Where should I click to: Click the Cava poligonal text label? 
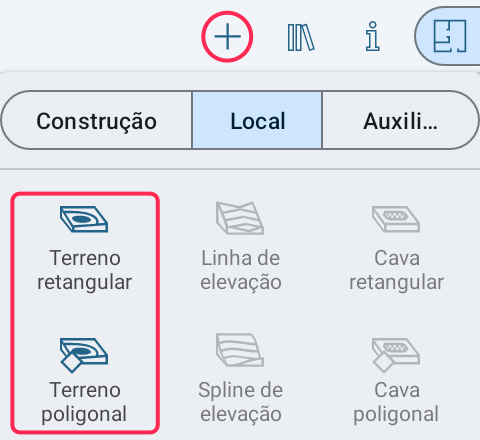click(x=397, y=402)
